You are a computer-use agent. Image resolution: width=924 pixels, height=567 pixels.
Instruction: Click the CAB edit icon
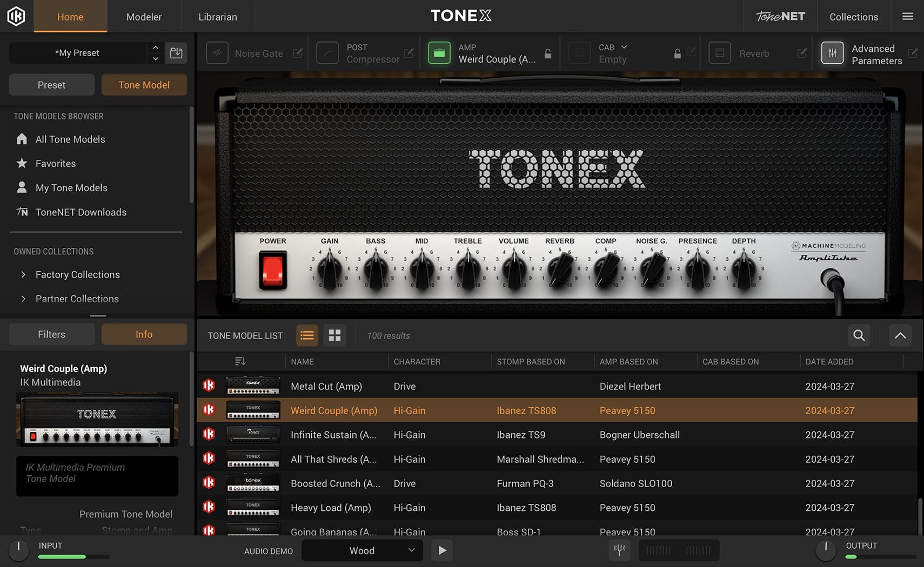692,52
